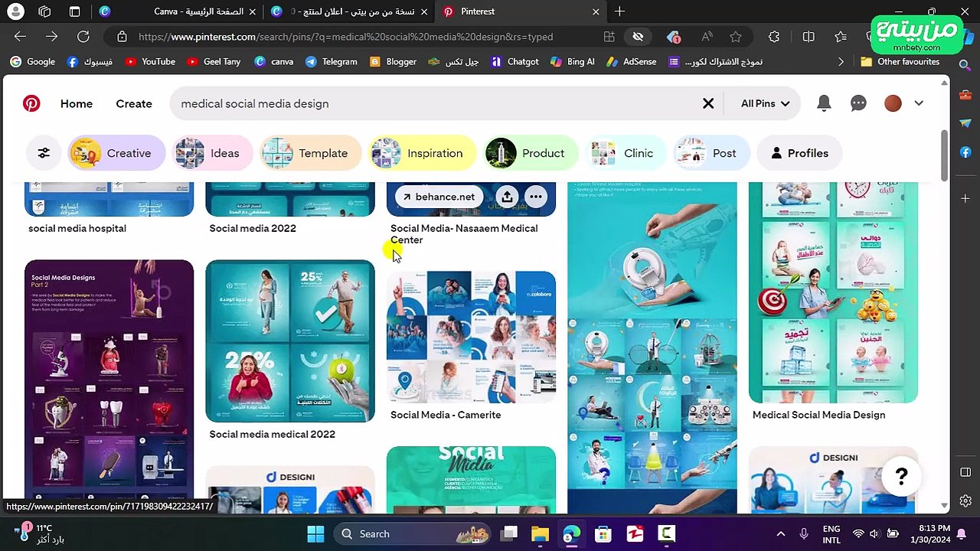The width and height of the screenshot is (980, 551).
Task: Close the Pinterest tab
Action: click(x=596, y=11)
